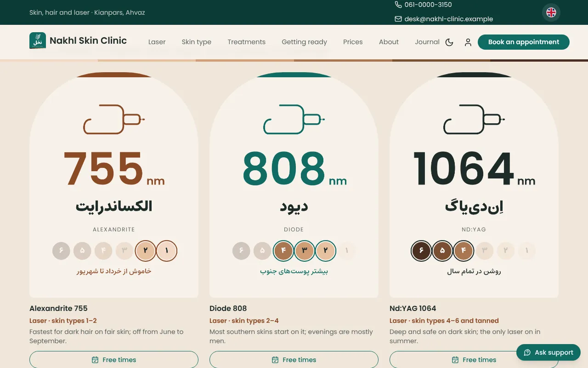Viewport: 588px width, 368px height.
Task: Click the Book an appointment button
Action: click(x=524, y=42)
